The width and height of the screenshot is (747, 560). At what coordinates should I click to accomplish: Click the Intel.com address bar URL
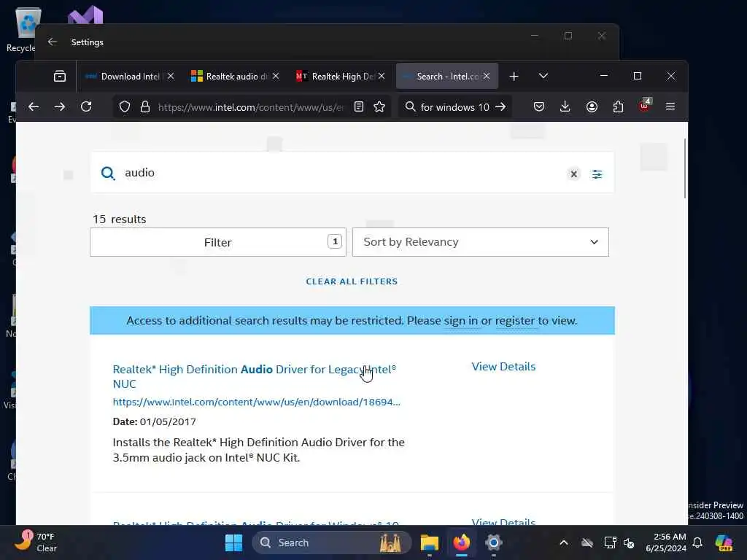click(x=251, y=107)
